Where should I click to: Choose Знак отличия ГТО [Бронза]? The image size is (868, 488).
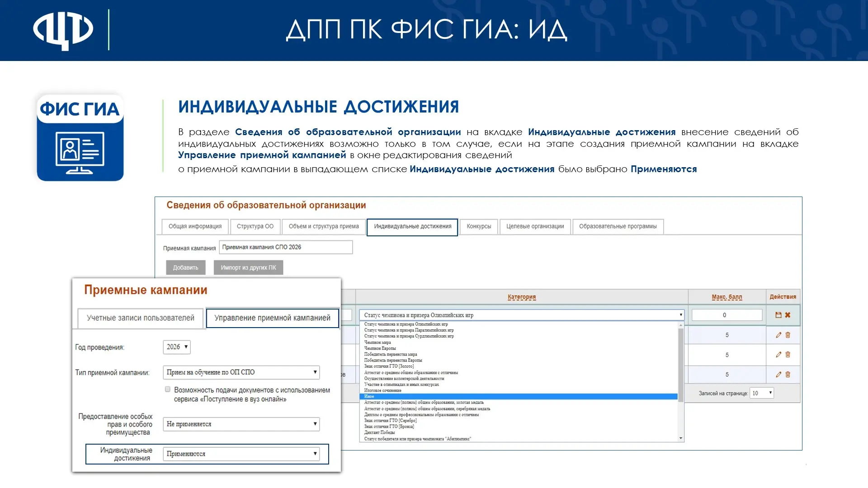click(x=389, y=426)
